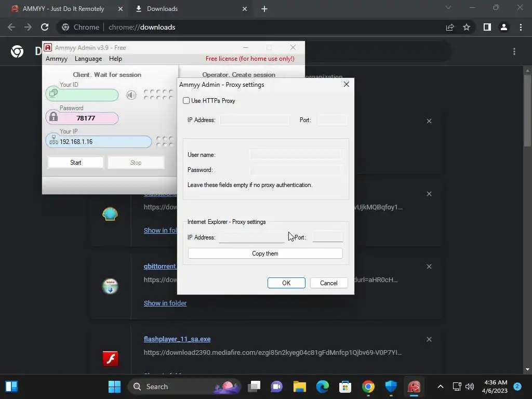Click the speaker icon in Ammyy Admin
Viewport: 532px width, 399px height.
(x=131, y=95)
